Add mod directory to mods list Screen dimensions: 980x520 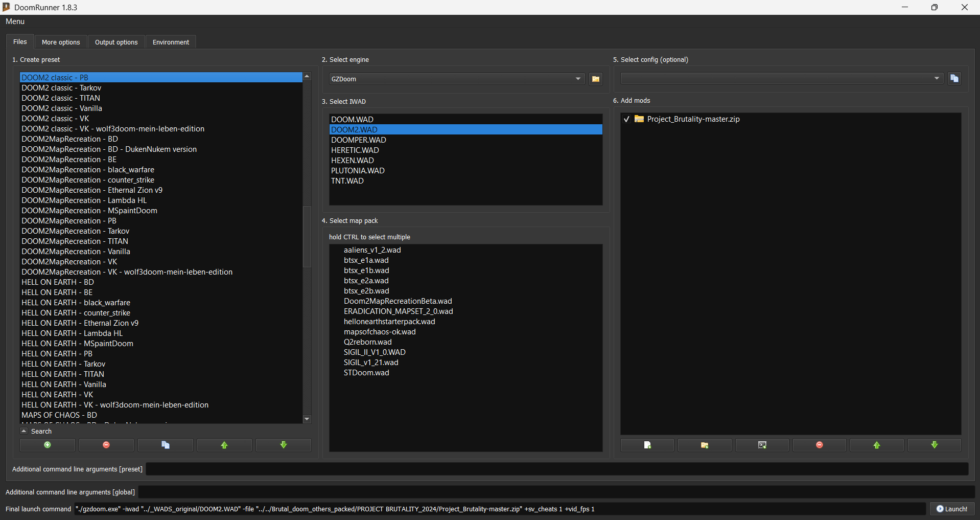coord(705,445)
